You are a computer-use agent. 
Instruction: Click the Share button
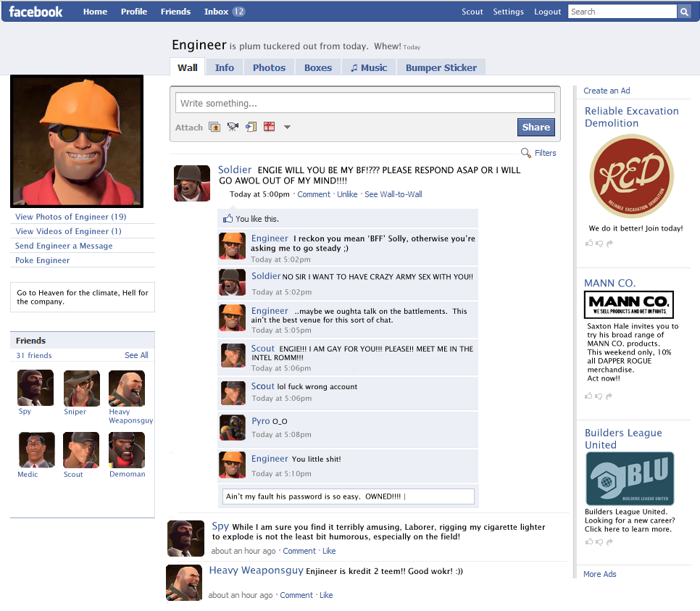click(x=536, y=127)
